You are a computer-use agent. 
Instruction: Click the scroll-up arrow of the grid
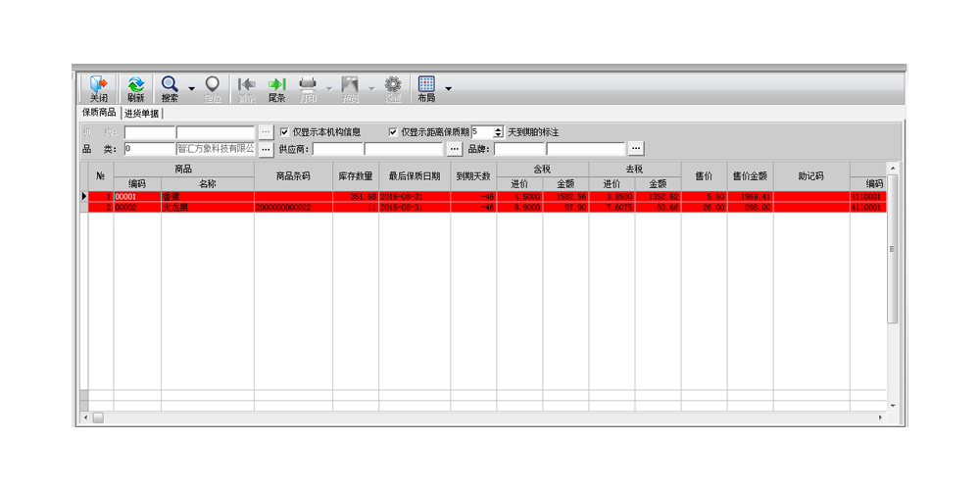pos(893,169)
